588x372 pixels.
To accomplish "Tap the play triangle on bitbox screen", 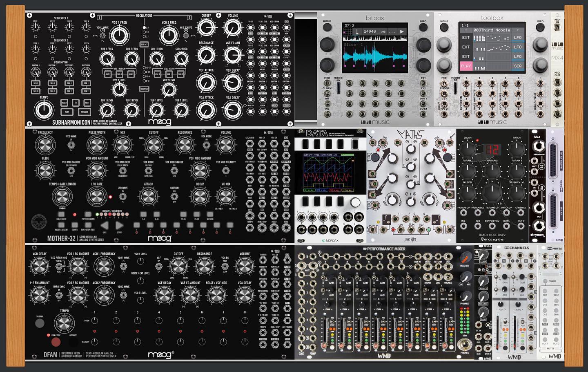I will point(402,31).
